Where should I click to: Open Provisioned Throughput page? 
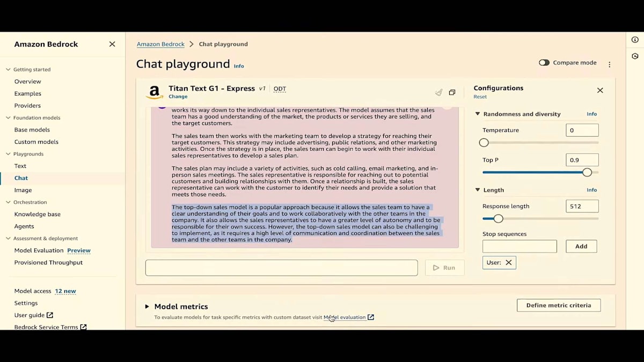[x=49, y=262]
